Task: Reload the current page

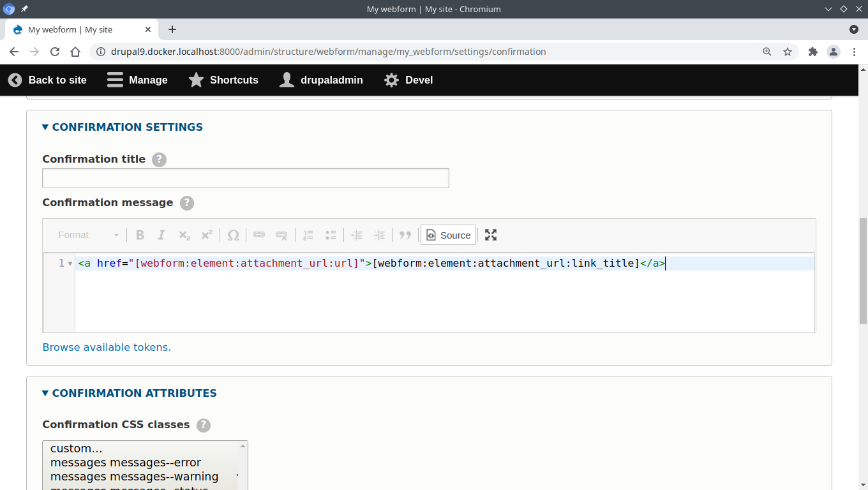Action: tap(55, 52)
